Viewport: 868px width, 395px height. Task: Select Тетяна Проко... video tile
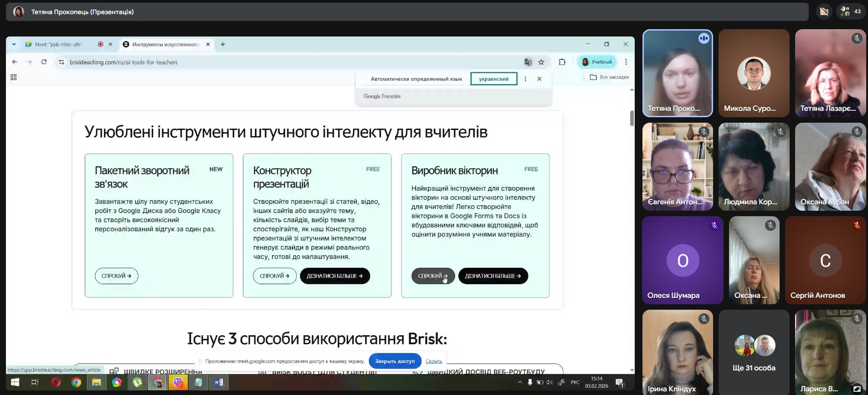[x=678, y=73]
